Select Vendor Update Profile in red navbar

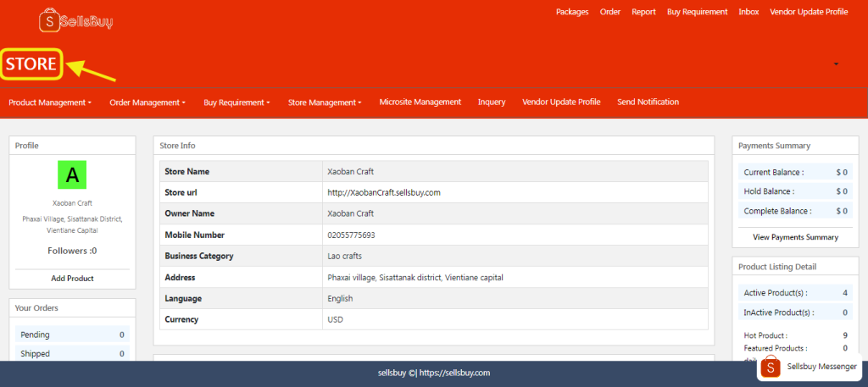tap(561, 102)
